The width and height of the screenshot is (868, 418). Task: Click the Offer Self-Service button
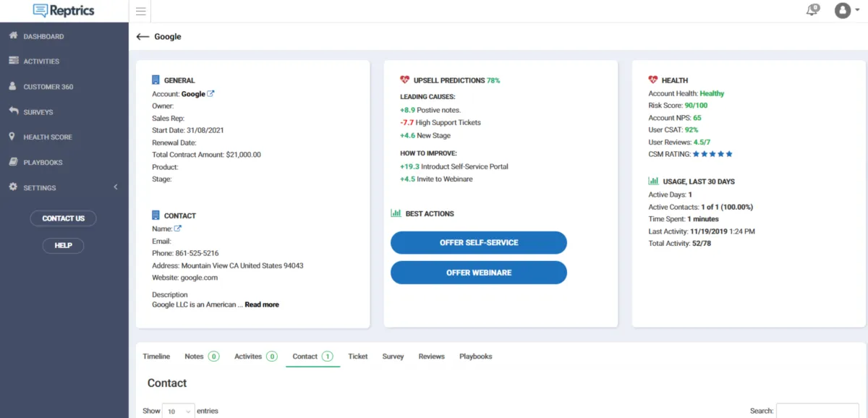[479, 242]
